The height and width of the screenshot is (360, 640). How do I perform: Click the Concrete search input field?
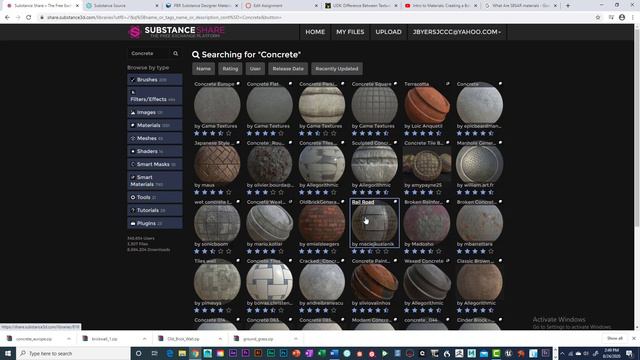pos(149,53)
